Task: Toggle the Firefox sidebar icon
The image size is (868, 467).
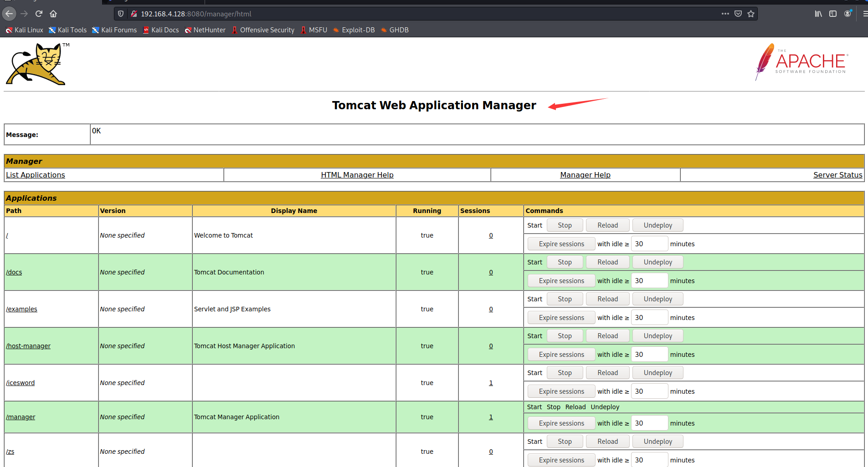Action: click(833, 14)
